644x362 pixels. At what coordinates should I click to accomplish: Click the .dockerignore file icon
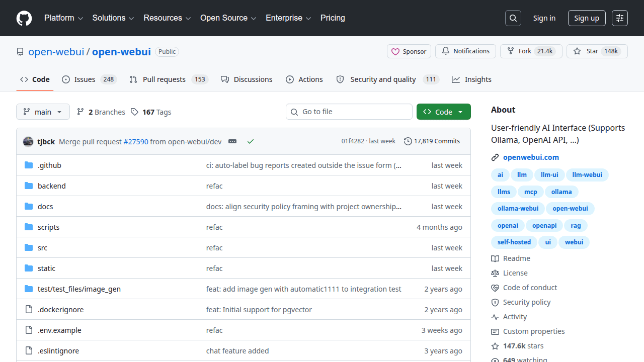click(29, 309)
